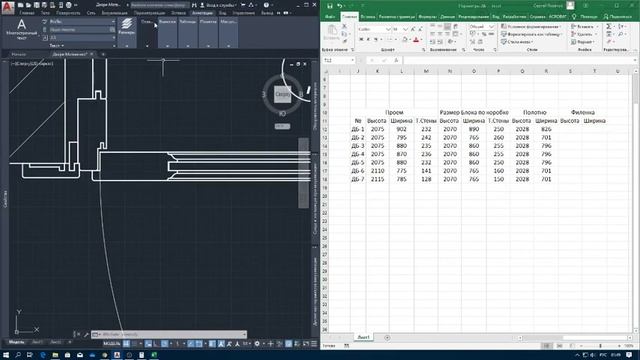Add new drawing tab with plus in AutoCAD
Image resolution: width=640 pixels, height=360 pixels.
point(103,54)
